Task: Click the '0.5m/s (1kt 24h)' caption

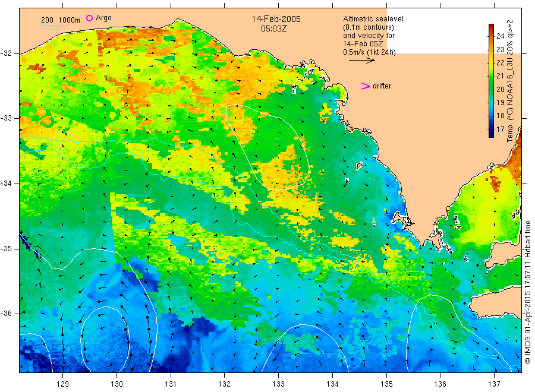Action: tap(369, 52)
